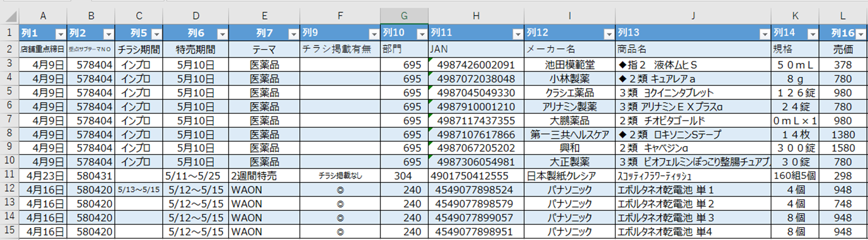
Task: Open the 列11 filter dropdown
Action: pos(518,34)
